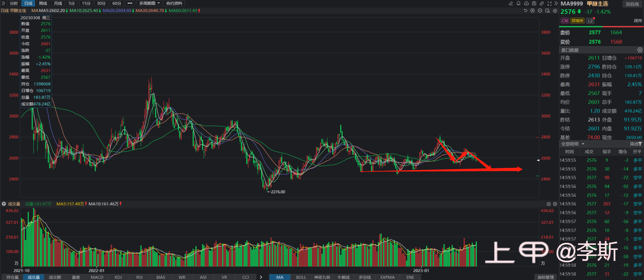Open the 多周期图 dropdown
This screenshot has height=280, width=644.
(x=150, y=3)
